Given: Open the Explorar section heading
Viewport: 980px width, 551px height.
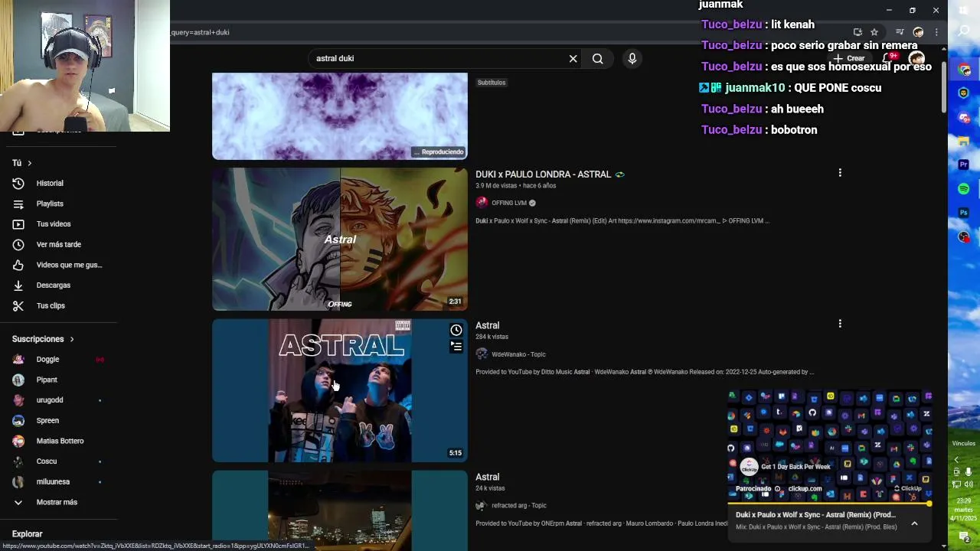Looking at the screenshot, I should [x=27, y=533].
